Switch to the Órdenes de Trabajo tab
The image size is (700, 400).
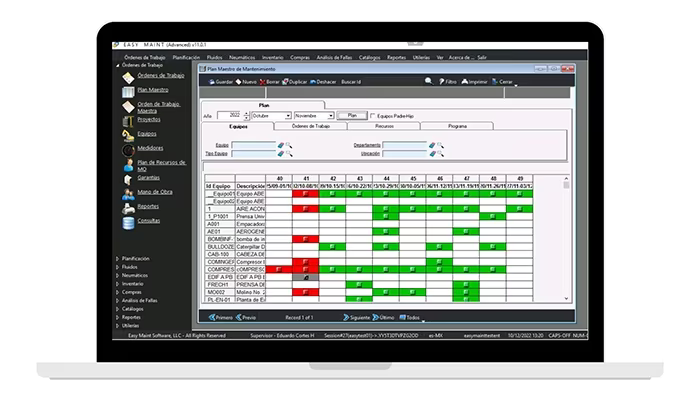[311, 126]
